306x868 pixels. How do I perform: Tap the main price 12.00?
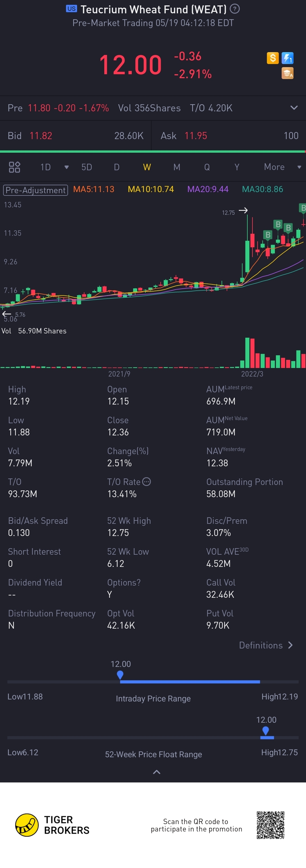tap(130, 65)
